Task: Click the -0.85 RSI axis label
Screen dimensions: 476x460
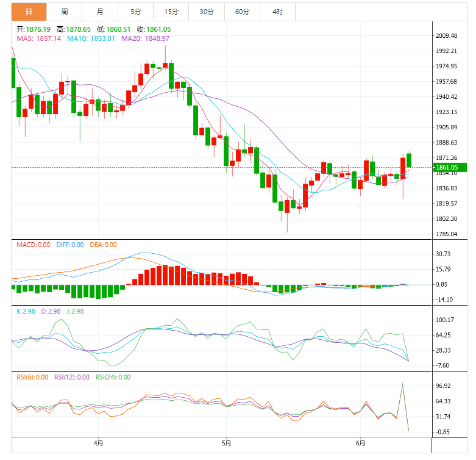Action: point(442,432)
